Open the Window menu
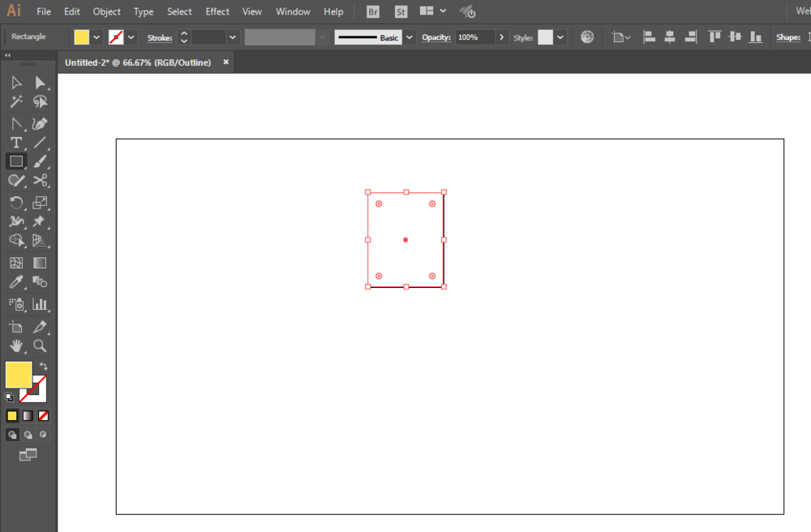This screenshot has height=532, width=811. click(x=293, y=11)
